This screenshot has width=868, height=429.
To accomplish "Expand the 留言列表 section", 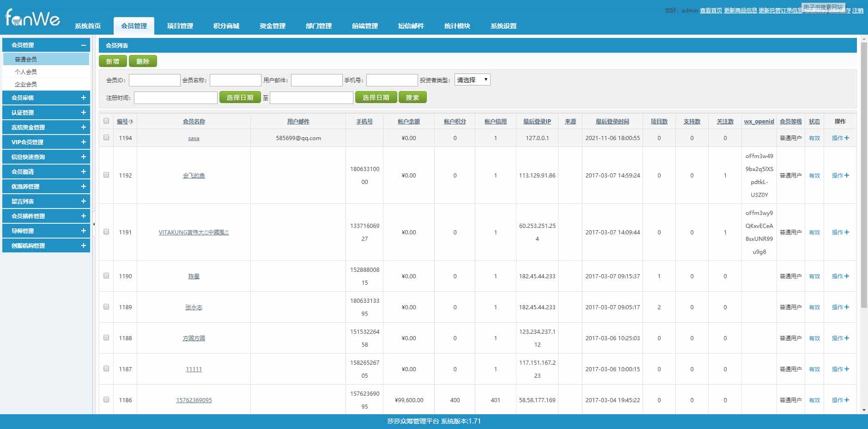I will tap(84, 201).
